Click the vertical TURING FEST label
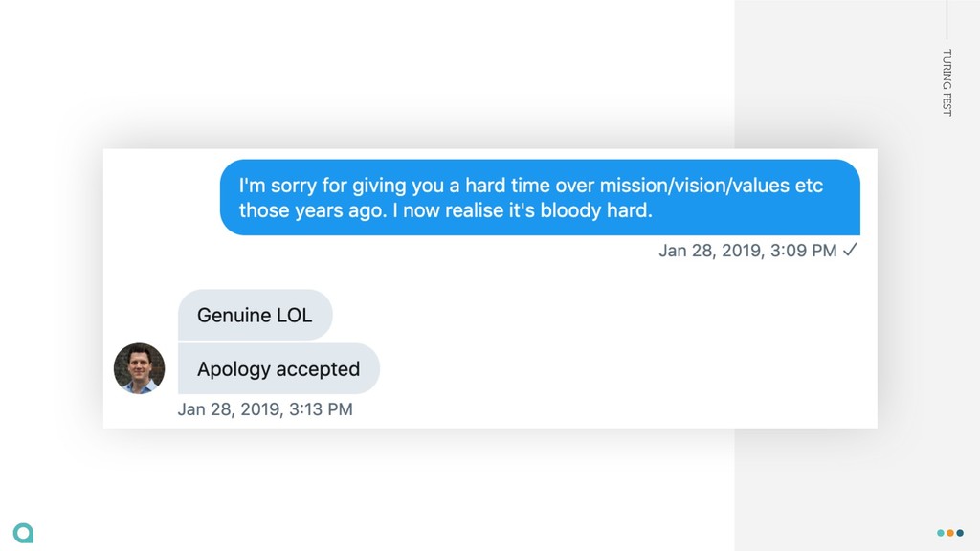Screen dimensions: 980x551 (x=947, y=82)
